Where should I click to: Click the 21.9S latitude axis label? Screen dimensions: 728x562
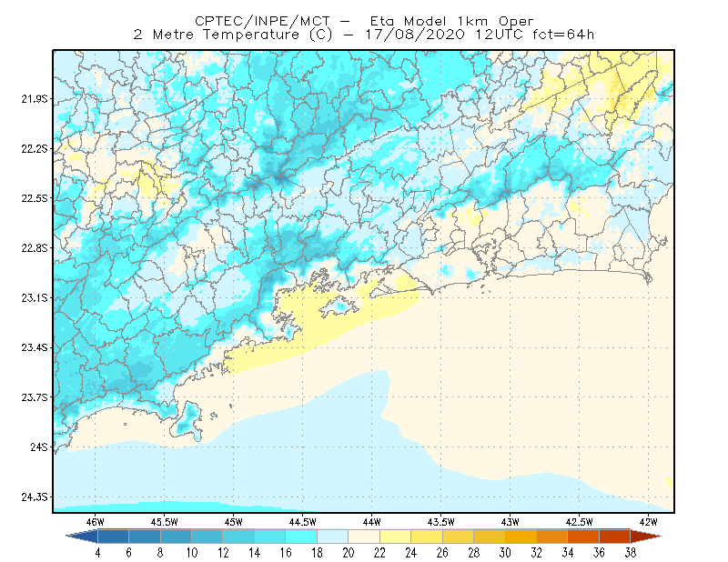click(35, 99)
